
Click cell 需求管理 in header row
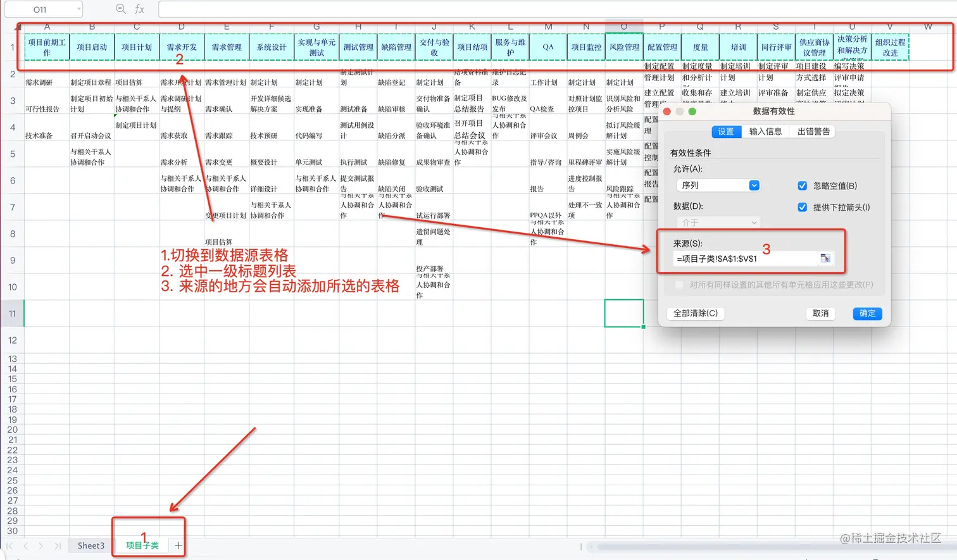coord(227,47)
